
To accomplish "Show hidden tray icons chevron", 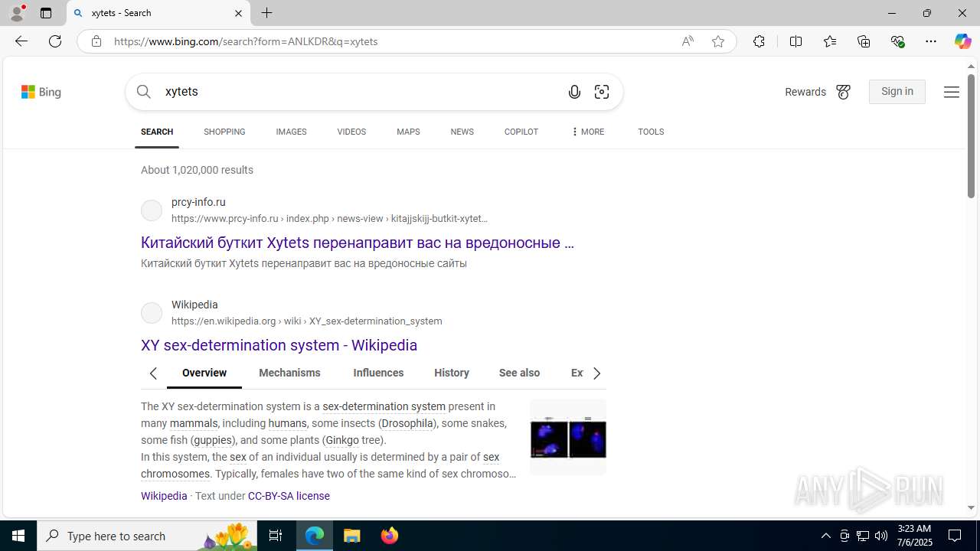I will (x=826, y=536).
